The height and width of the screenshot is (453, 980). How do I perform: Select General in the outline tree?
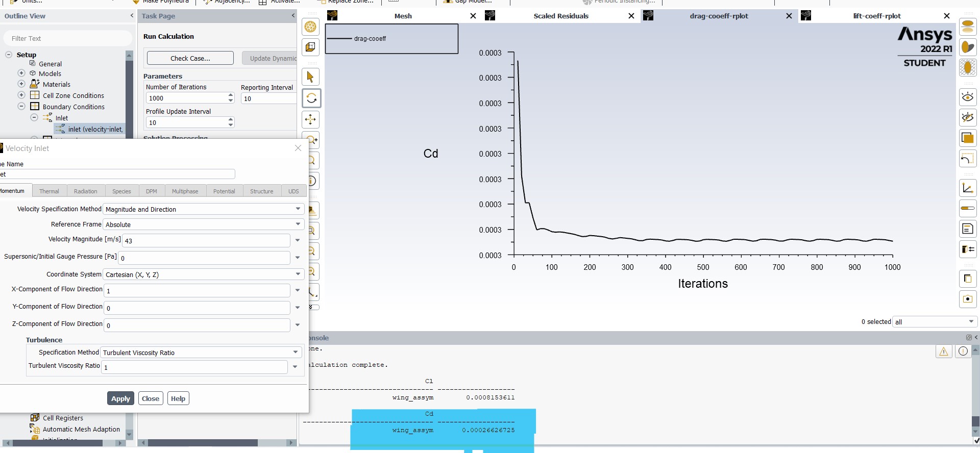(50, 64)
